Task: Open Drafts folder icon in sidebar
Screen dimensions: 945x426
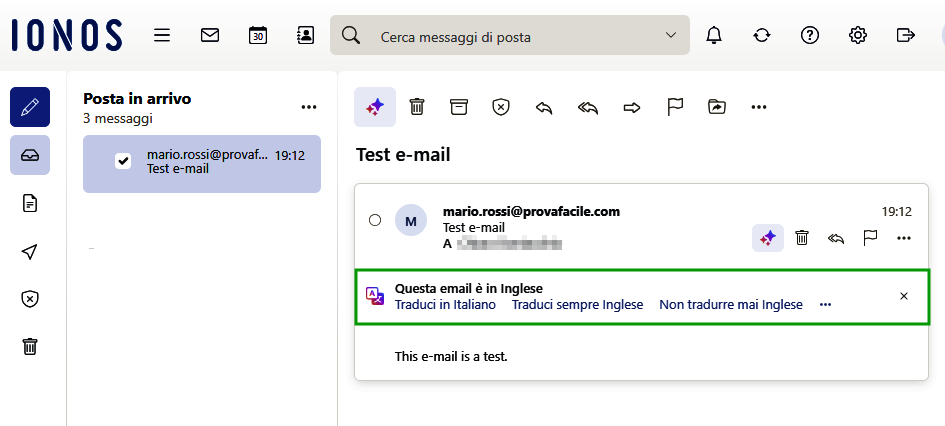Action: tap(30, 204)
